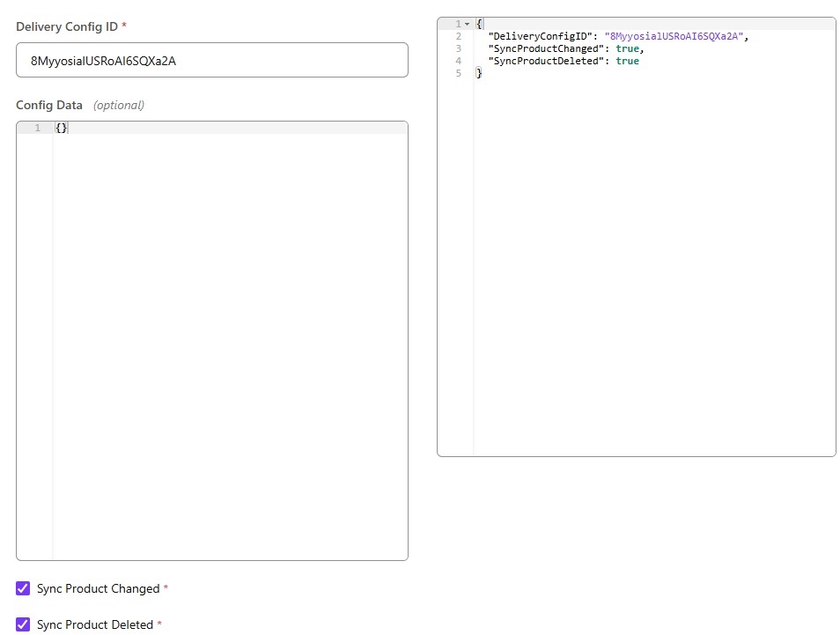The height and width of the screenshot is (635, 840).
Task: Collapse the JSON preview fold arrow
Action: 467,24
